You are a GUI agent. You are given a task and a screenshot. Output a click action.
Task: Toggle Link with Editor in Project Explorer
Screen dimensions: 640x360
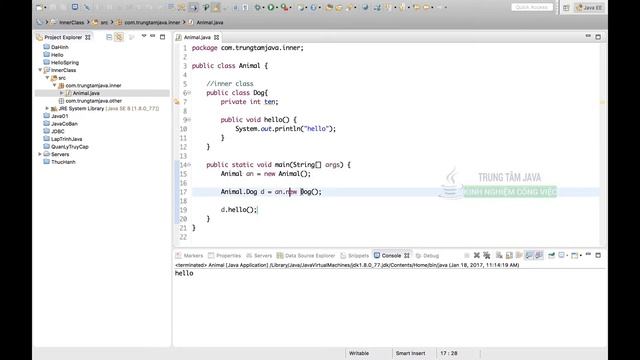click(x=119, y=37)
